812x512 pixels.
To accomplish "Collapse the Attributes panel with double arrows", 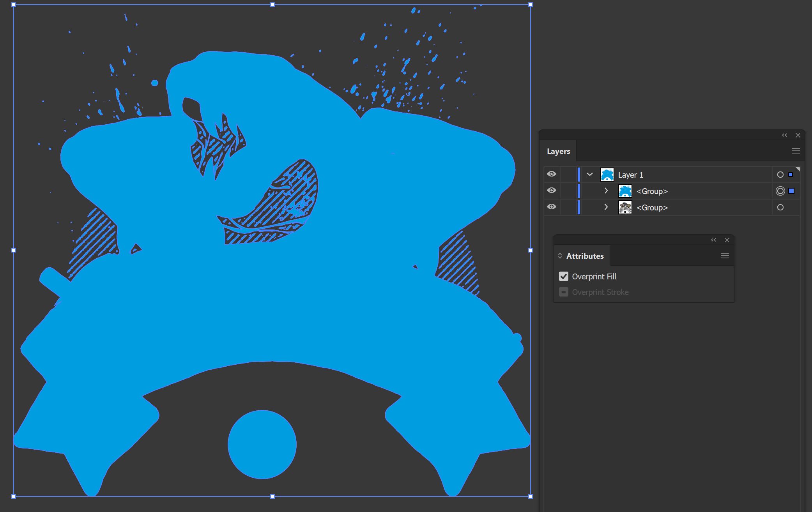I will [x=713, y=240].
